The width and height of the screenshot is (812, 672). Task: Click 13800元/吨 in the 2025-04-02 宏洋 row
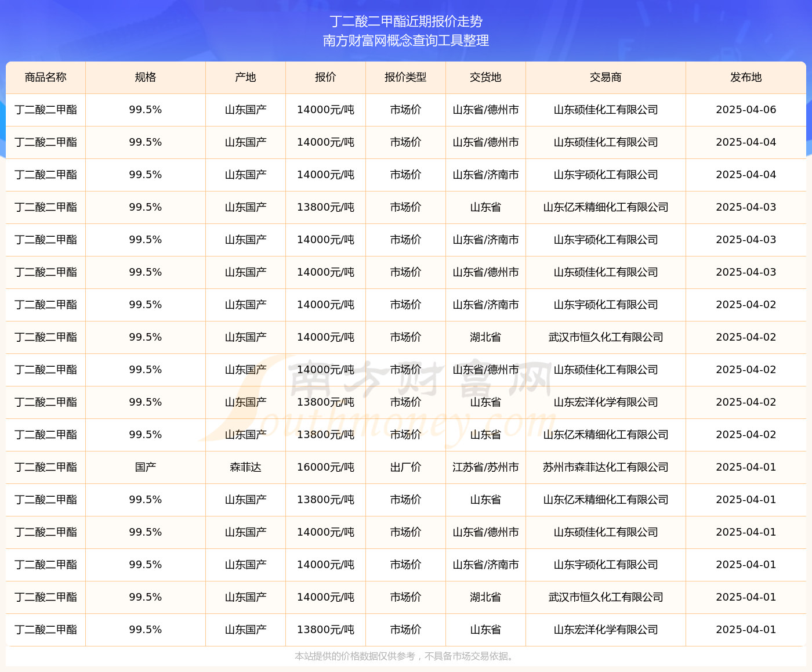(x=325, y=402)
